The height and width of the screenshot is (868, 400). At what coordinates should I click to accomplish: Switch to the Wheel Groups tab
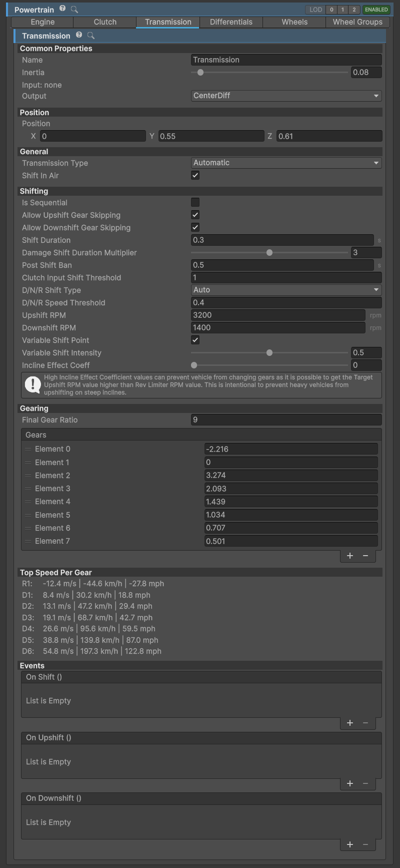coord(357,22)
